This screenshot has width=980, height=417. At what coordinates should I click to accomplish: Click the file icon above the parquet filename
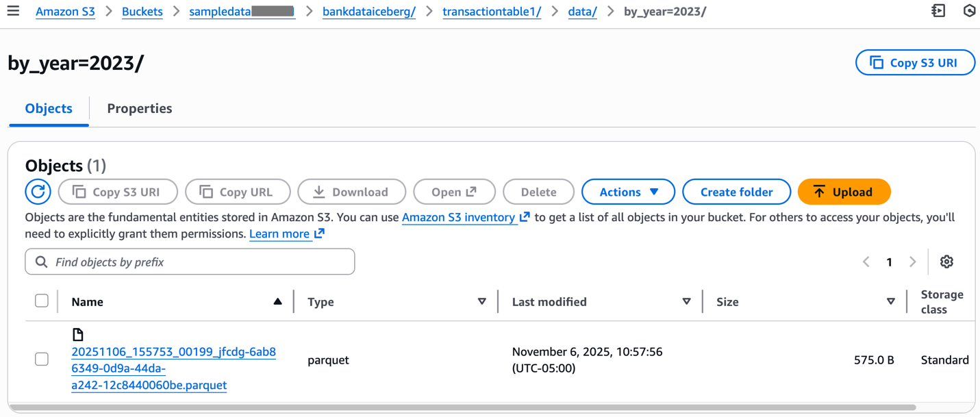(78, 334)
